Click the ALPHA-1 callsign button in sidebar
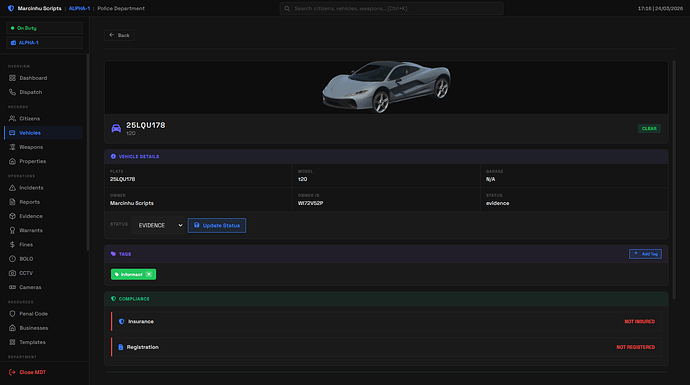The height and width of the screenshot is (385, 690). click(44, 43)
